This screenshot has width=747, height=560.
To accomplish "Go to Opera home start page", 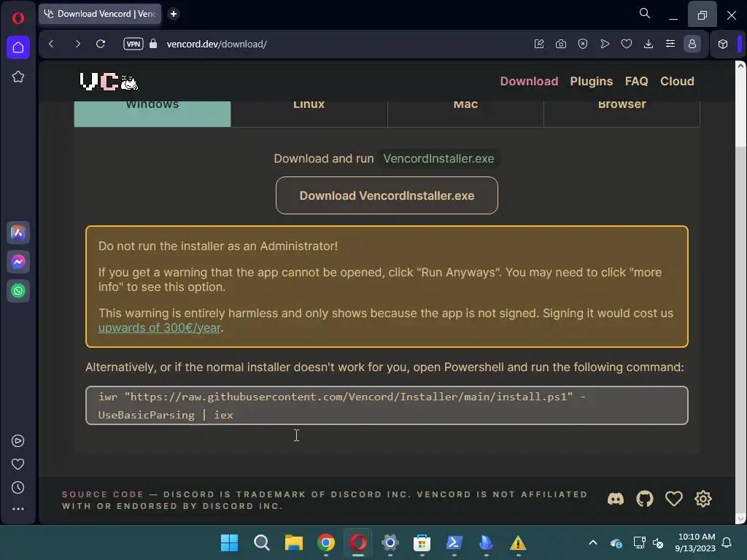I will tap(18, 47).
